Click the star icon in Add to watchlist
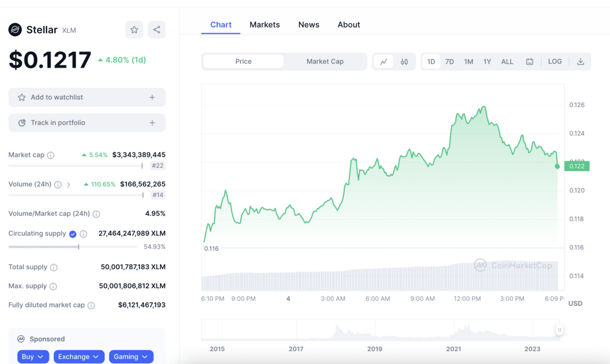Image resolution: width=610 pixels, height=364 pixels. point(22,97)
